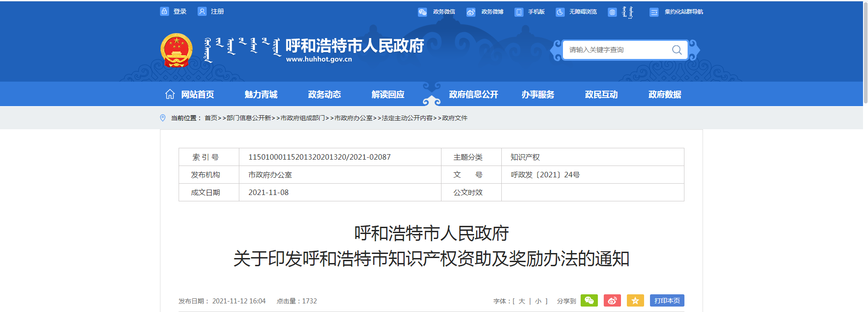Set font size to 小
Viewport: 868px width, 312px height.
click(538, 301)
